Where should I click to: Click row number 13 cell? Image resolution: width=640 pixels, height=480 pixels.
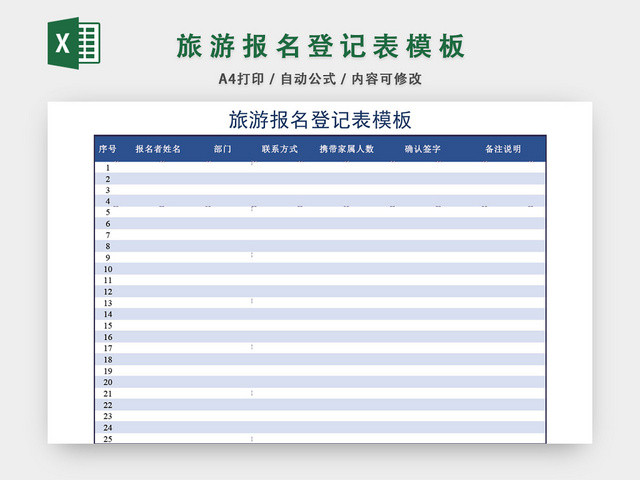tap(108, 303)
